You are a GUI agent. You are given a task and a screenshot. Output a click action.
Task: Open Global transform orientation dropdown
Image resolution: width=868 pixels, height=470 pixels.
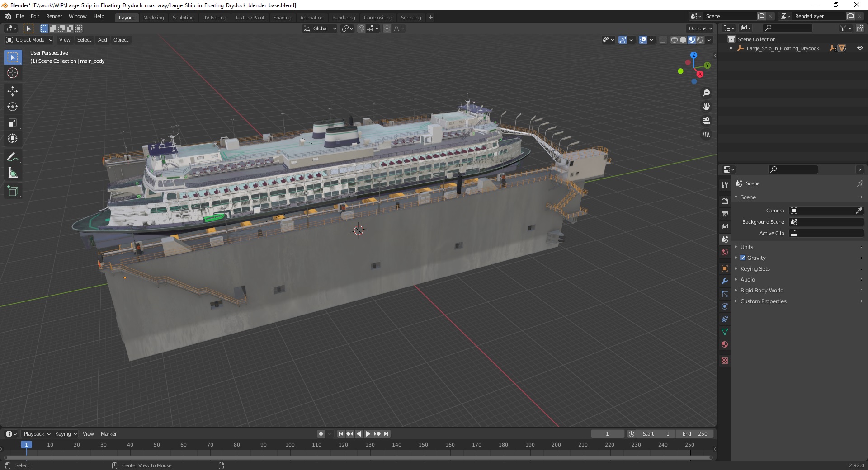(x=320, y=28)
